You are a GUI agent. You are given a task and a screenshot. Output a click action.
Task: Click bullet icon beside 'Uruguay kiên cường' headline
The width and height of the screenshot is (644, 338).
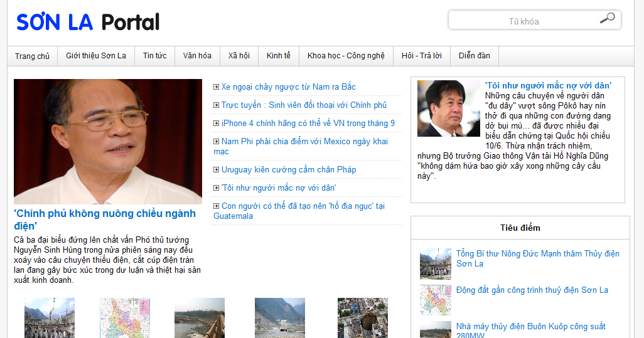click(x=217, y=170)
